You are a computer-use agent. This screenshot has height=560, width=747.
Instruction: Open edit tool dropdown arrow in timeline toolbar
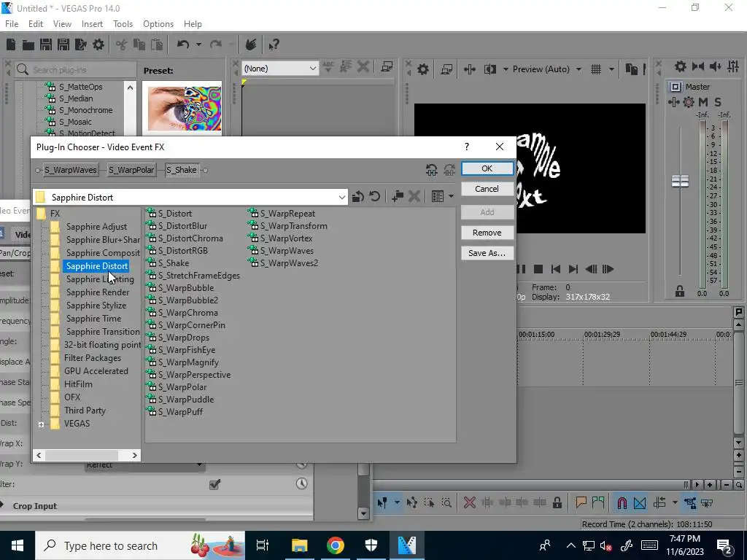396,503
